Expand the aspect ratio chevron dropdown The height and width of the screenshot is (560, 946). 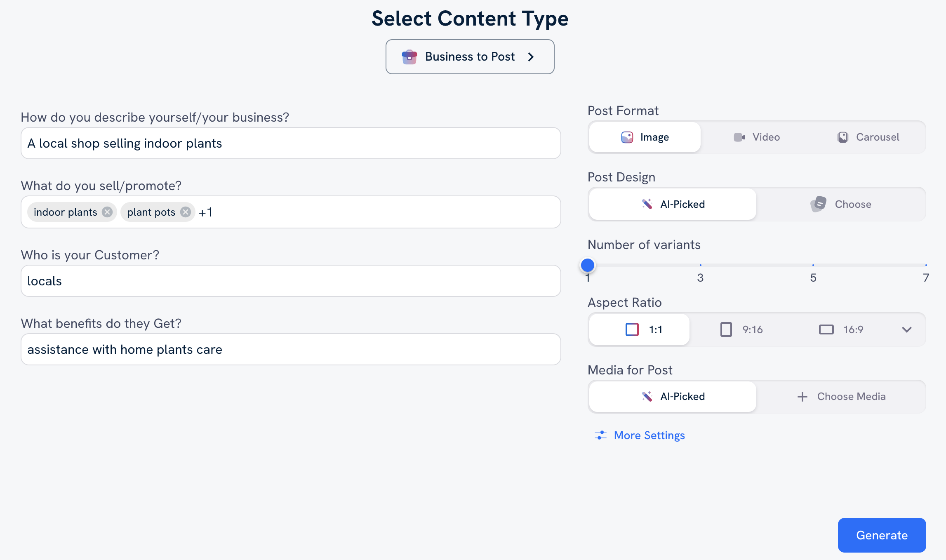tap(906, 329)
